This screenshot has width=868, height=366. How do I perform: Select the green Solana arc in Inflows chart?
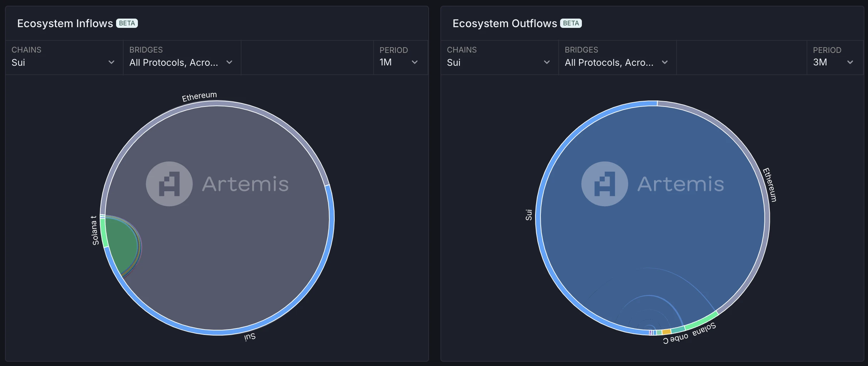[x=103, y=233]
